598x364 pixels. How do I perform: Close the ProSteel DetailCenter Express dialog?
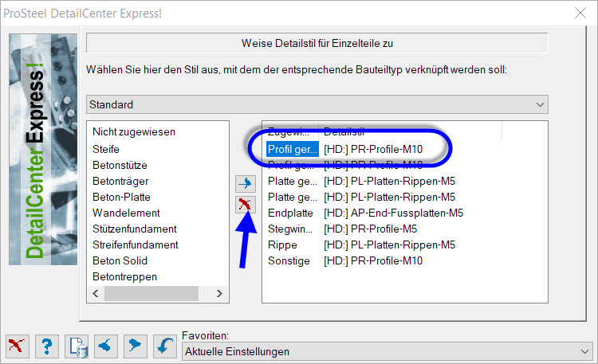click(580, 13)
